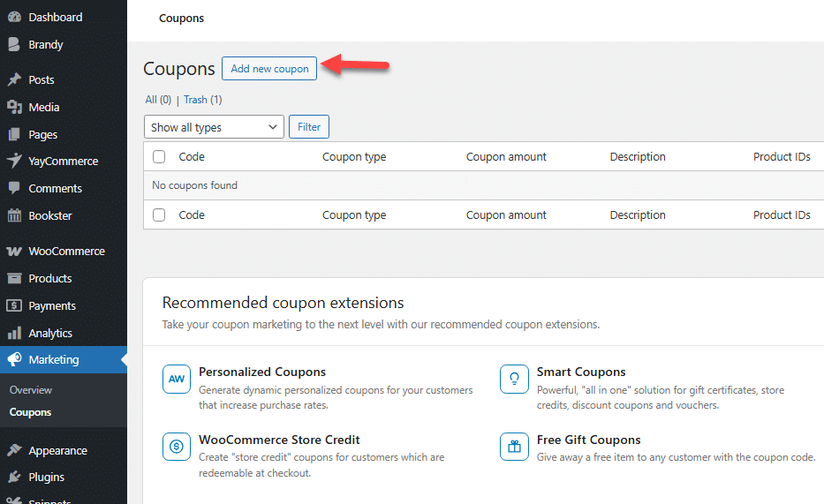
Task: Open the Free Gift Coupons title
Action: pos(588,440)
